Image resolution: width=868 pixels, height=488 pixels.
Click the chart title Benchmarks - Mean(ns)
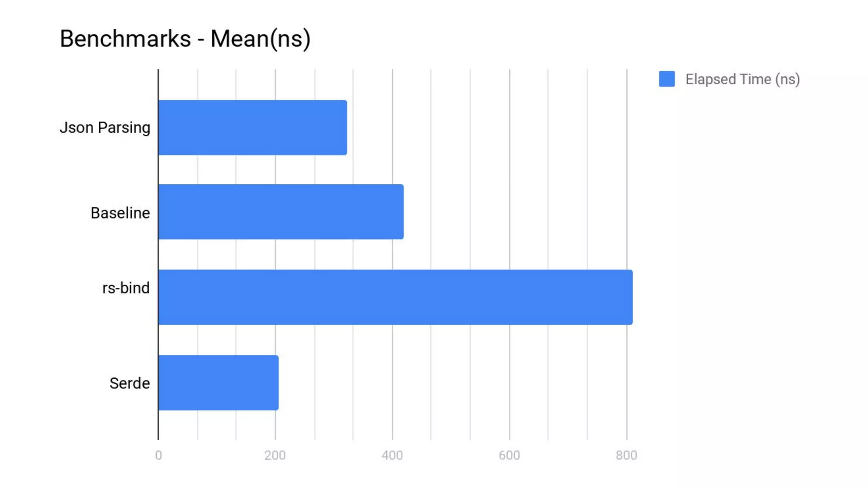coord(185,39)
